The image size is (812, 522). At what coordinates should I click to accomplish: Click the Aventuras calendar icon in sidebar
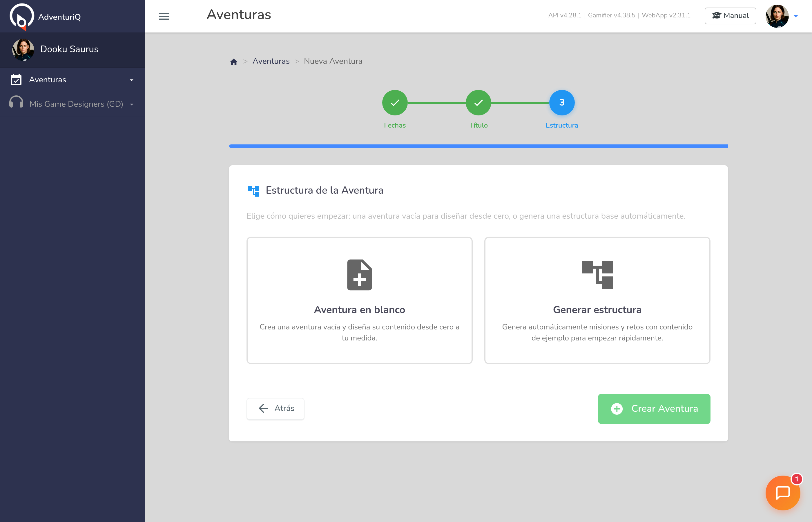tap(16, 80)
